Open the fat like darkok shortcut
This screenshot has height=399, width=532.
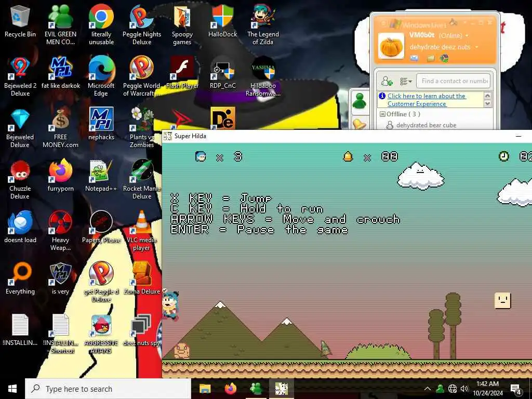[60, 73]
